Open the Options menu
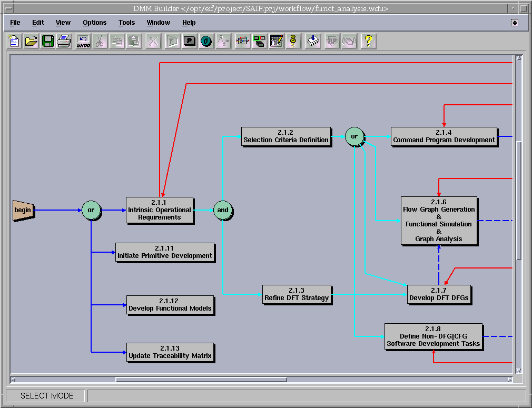Screen dimensions: 532x408 tap(95, 23)
